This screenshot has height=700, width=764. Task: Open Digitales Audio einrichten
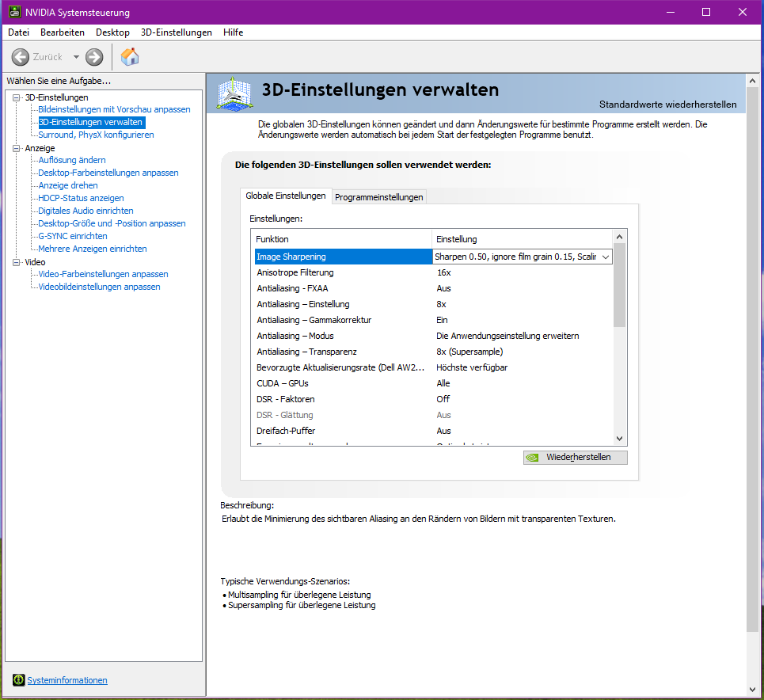coord(86,211)
